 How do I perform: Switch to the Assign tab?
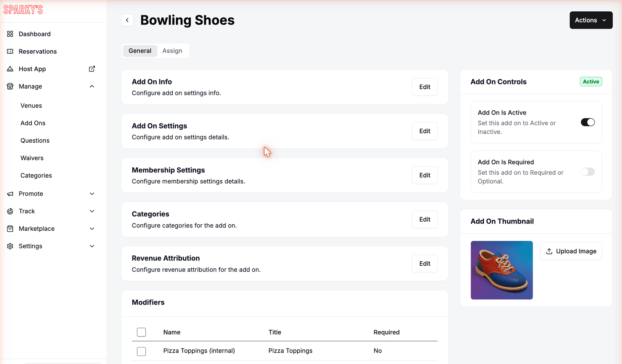[x=172, y=51]
